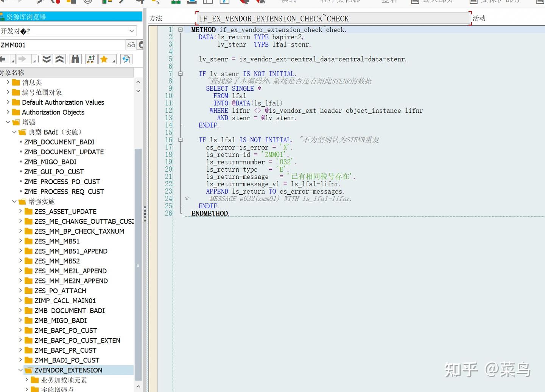The height and width of the screenshot is (392, 545).
Task: Select the ZIMP_CACL_MAIN01 item
Action: (x=65, y=301)
